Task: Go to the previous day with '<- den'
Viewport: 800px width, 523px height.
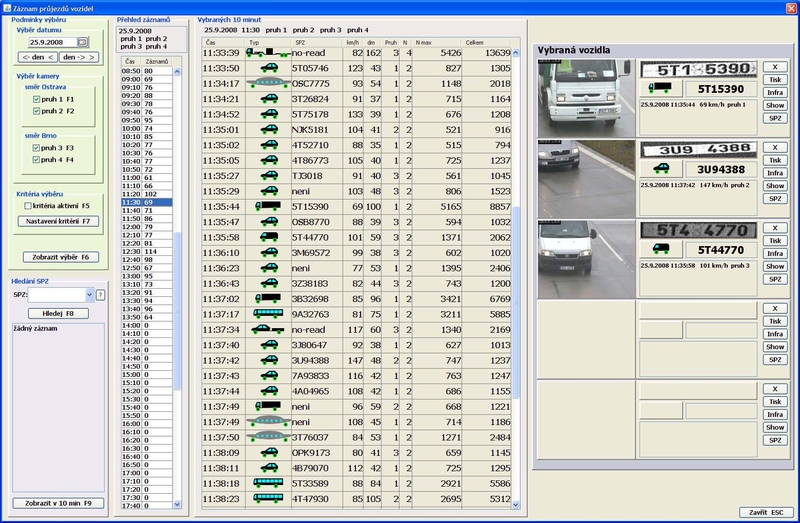Action: (36, 58)
